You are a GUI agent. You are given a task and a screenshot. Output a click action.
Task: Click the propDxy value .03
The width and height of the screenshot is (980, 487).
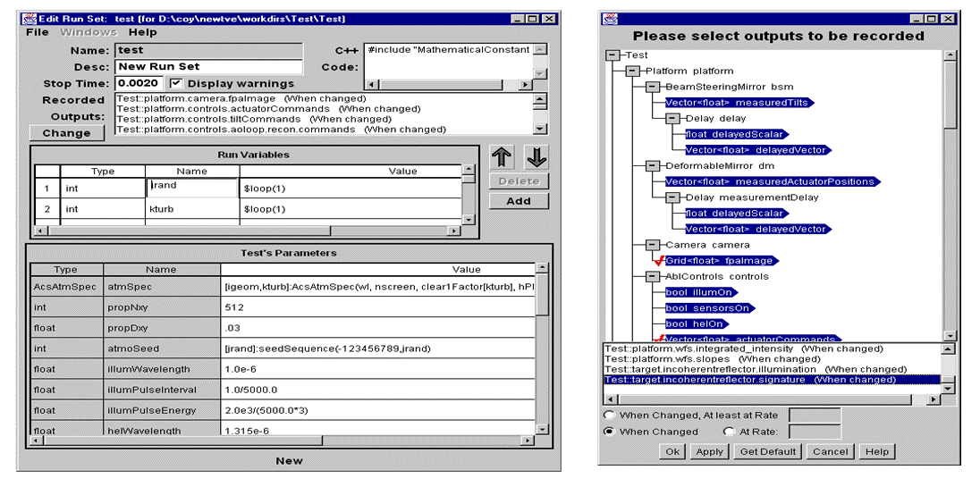tap(378, 328)
